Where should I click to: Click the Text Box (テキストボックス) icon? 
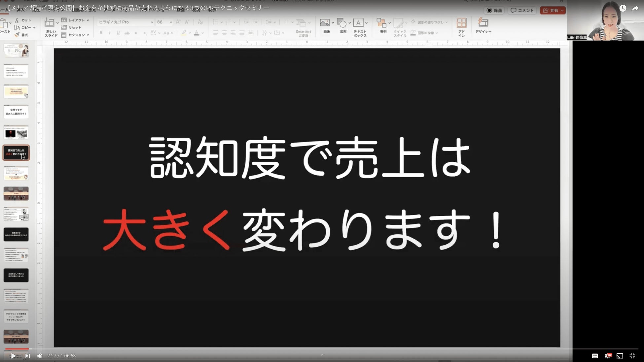pos(358,23)
